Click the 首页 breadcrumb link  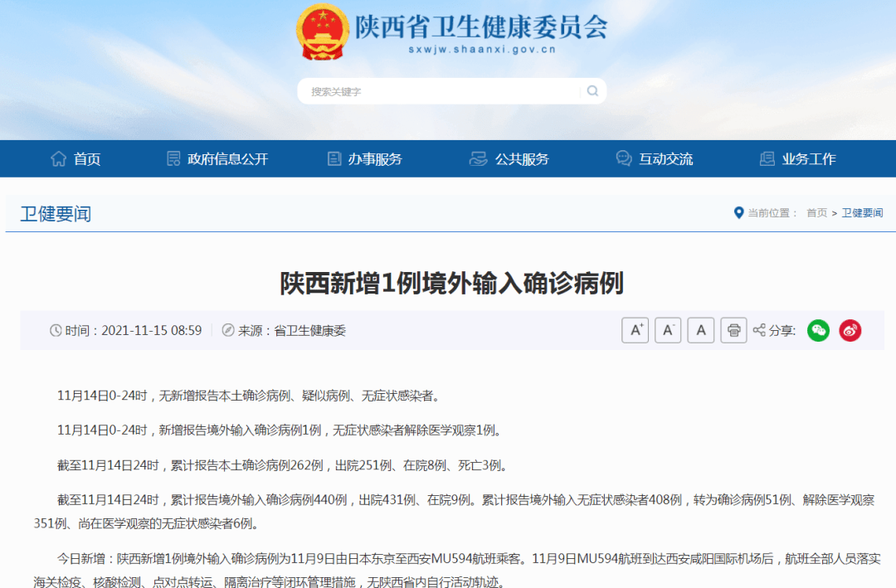click(x=816, y=212)
